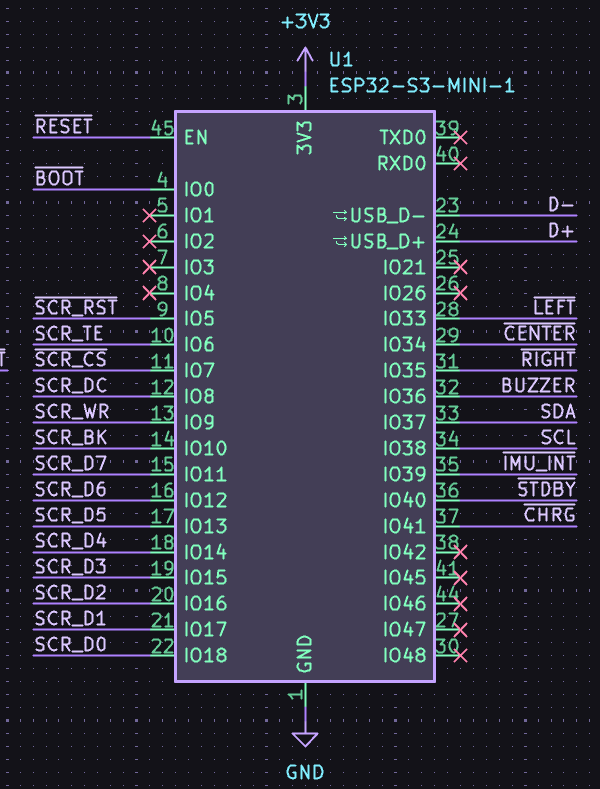This screenshot has width=600, height=789.
Task: Click the SDA net label
Action: pyautogui.click(x=558, y=411)
